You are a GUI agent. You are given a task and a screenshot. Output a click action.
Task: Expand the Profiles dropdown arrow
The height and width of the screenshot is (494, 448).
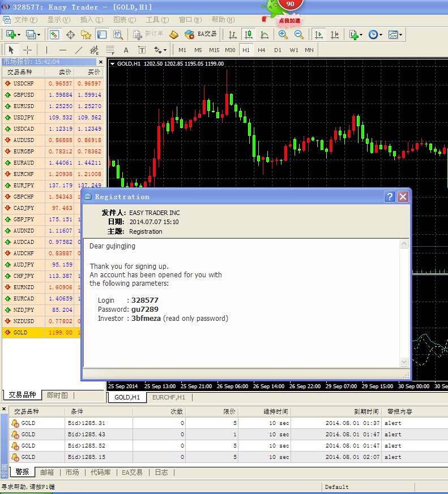[39, 35]
